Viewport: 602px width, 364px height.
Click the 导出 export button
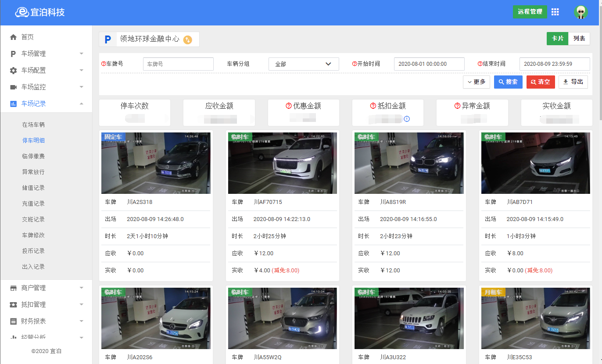(573, 82)
